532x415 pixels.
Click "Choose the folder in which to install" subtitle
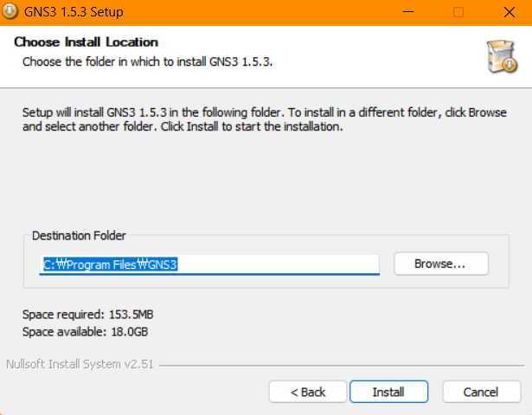coord(148,61)
